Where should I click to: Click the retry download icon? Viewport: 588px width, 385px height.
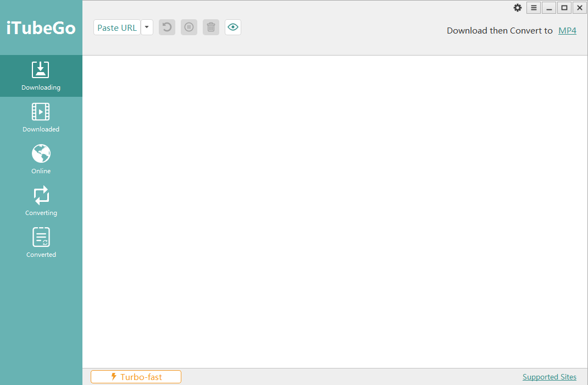167,27
